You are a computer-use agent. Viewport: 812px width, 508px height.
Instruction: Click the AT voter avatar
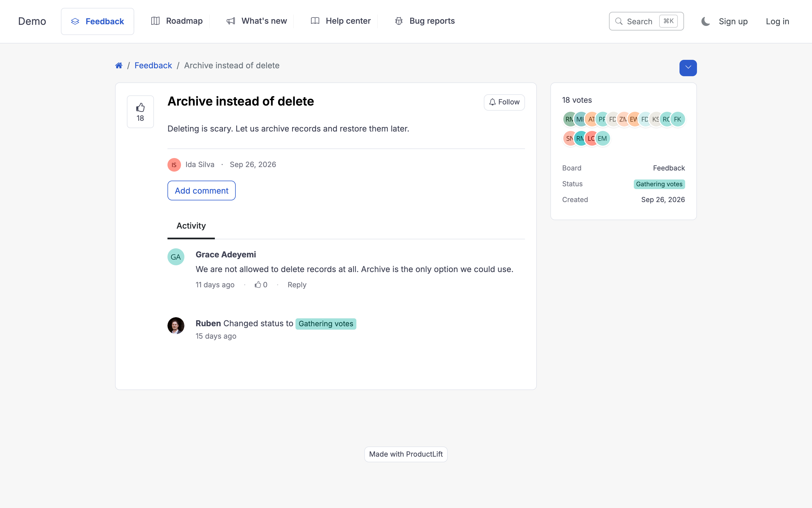[591, 119]
